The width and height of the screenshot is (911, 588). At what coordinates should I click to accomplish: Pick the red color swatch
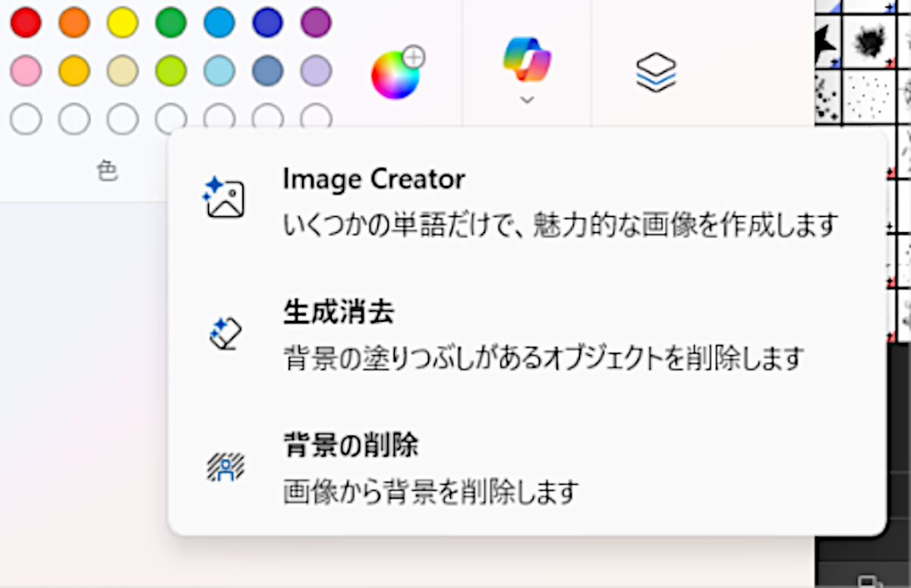(x=26, y=23)
